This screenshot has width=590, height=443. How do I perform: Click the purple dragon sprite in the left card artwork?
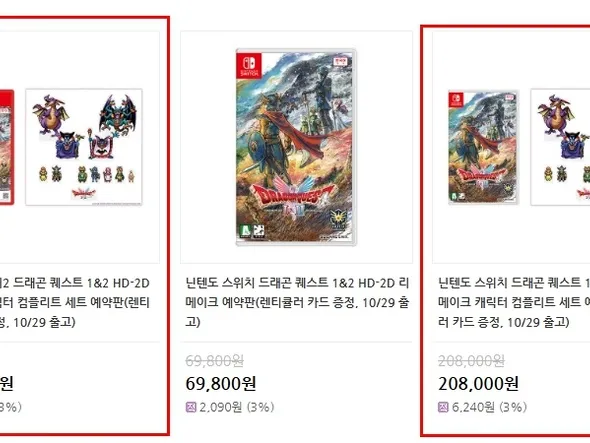click(x=50, y=114)
